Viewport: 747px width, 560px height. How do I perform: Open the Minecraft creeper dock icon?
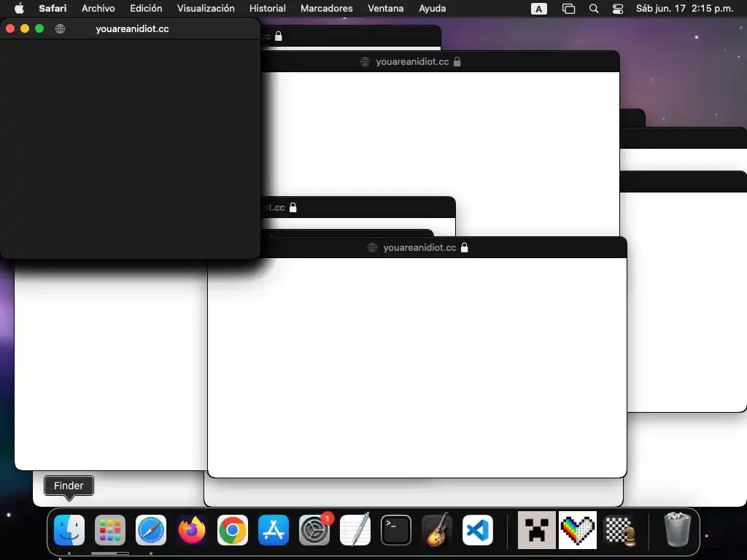[x=536, y=530]
